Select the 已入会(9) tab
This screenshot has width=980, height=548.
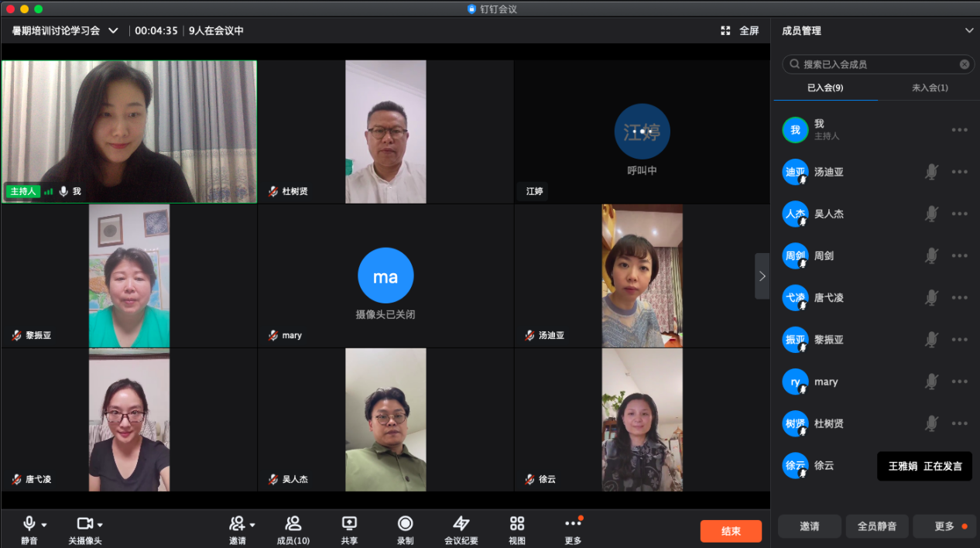[825, 87]
